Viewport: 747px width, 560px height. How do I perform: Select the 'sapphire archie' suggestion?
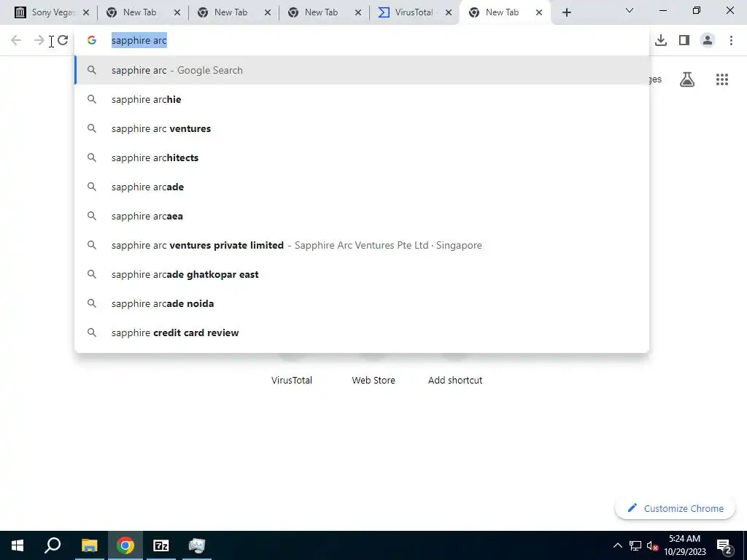(x=362, y=99)
